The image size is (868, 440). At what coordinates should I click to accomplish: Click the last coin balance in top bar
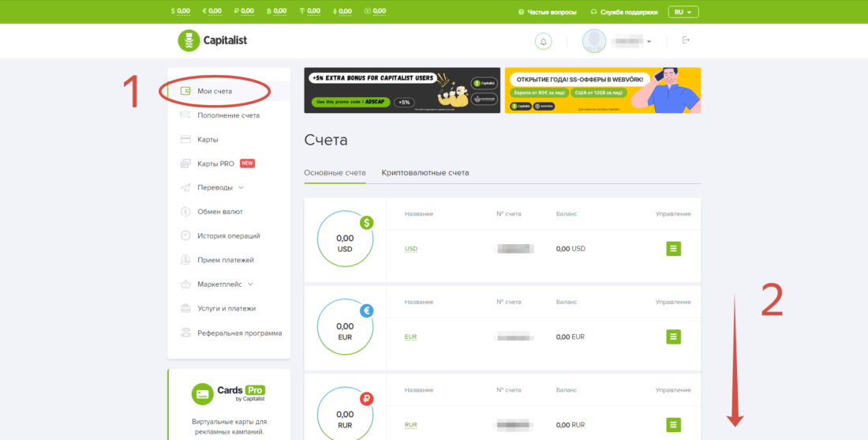coord(376,11)
